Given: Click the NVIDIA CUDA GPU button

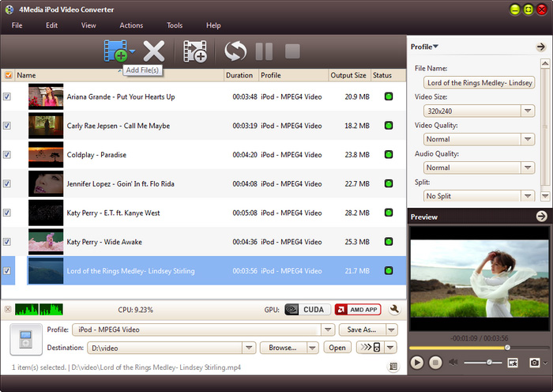Looking at the screenshot, I should click(x=306, y=310).
